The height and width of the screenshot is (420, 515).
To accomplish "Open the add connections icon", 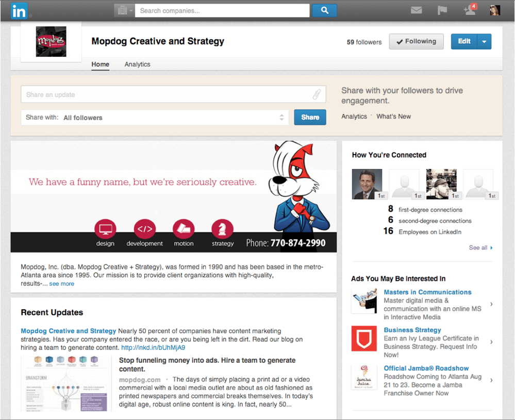I will [x=470, y=10].
